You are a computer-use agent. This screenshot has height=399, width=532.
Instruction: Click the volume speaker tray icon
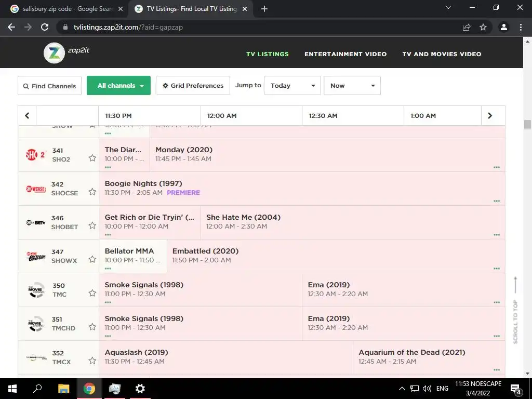point(427,389)
